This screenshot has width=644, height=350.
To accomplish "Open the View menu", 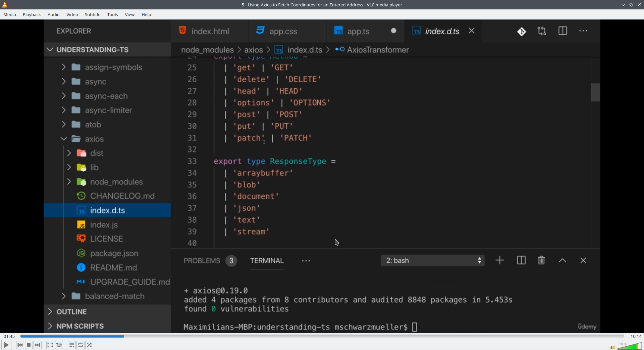I will pos(130,14).
